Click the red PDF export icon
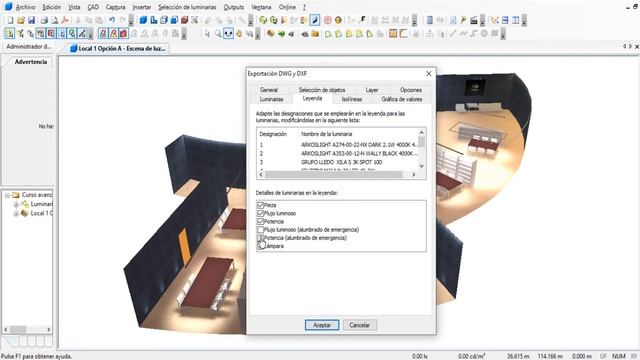 [x=65, y=20]
